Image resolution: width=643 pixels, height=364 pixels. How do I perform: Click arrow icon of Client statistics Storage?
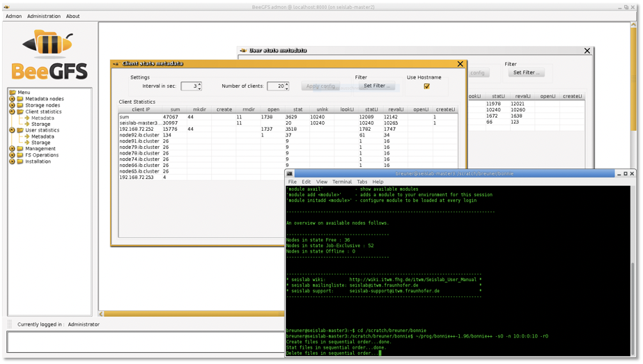27,124
